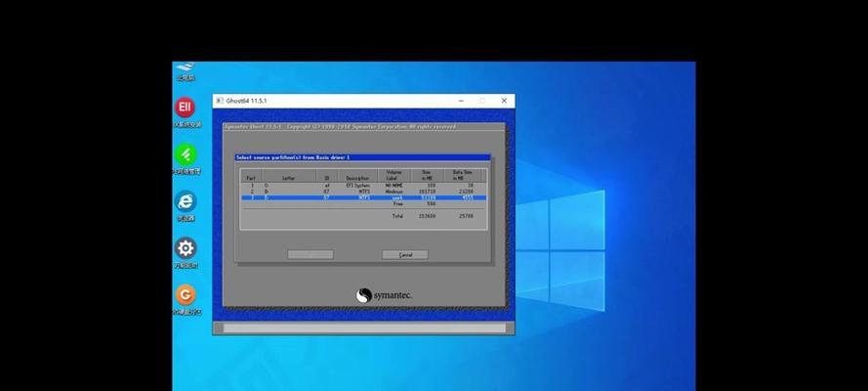Click the Part column header

(x=251, y=176)
